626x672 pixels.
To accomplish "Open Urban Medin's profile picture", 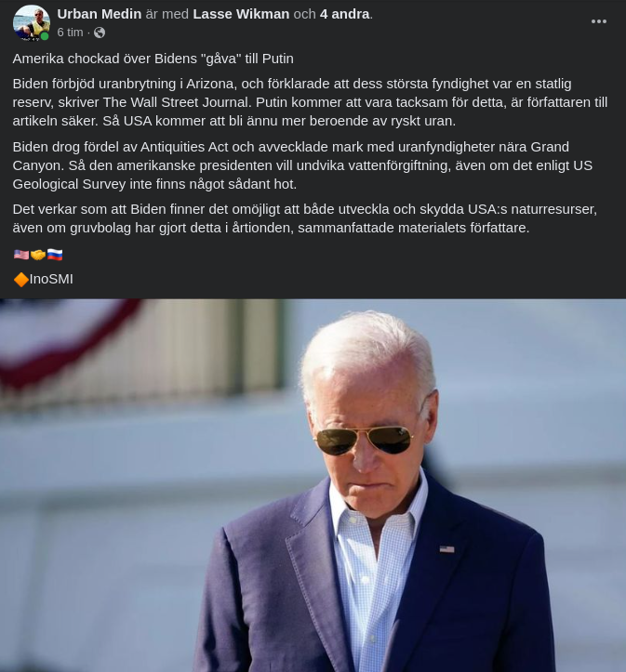I will 31,22.
